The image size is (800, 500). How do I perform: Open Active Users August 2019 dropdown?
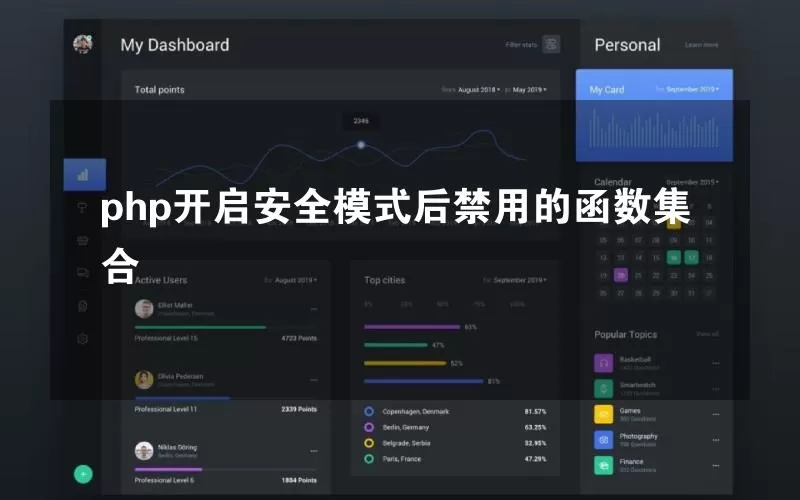point(296,280)
